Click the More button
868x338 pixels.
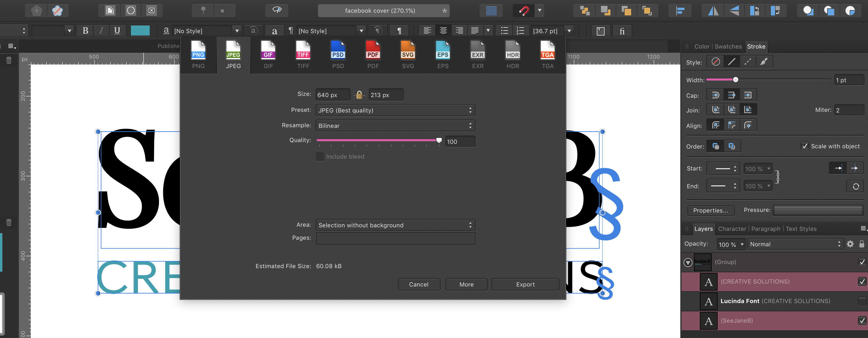click(x=466, y=284)
